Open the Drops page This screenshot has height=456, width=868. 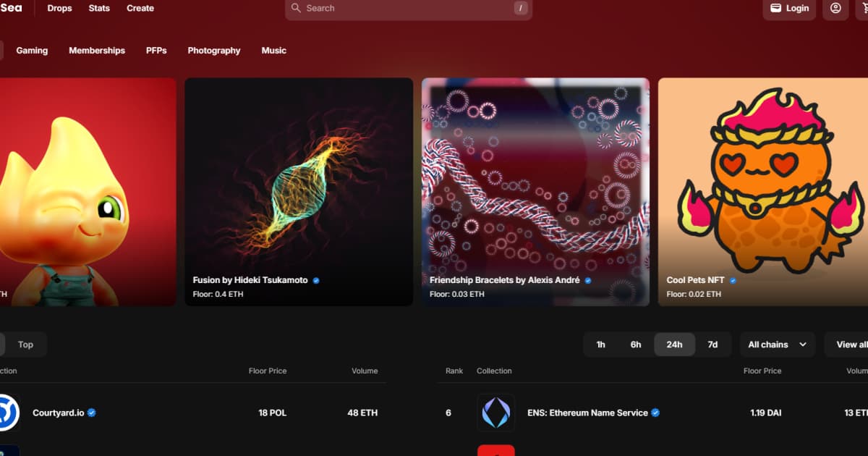(59, 8)
